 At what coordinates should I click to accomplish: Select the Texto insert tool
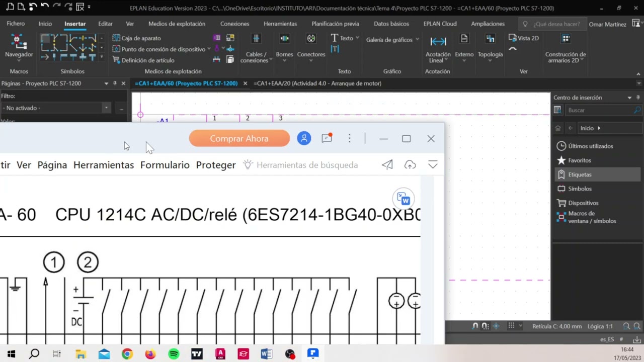(342, 38)
